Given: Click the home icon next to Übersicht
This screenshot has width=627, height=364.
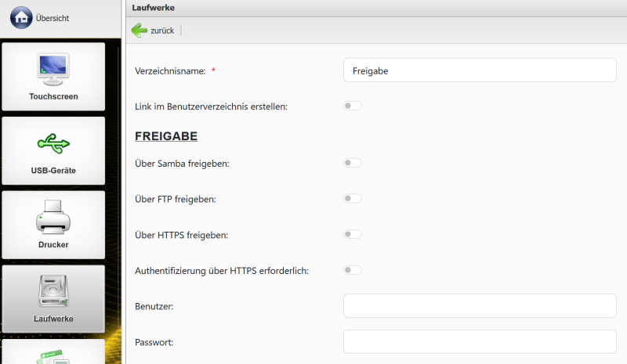Looking at the screenshot, I should click(x=22, y=17).
